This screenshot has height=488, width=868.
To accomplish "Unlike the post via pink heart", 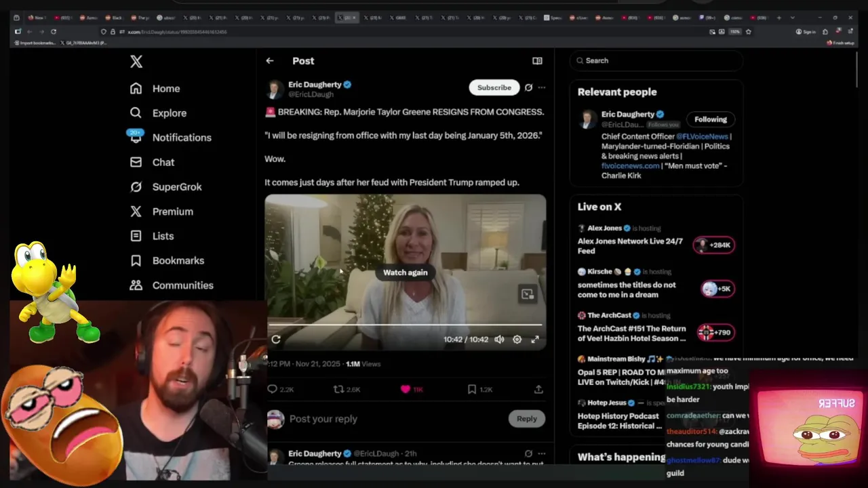I will click(x=406, y=390).
